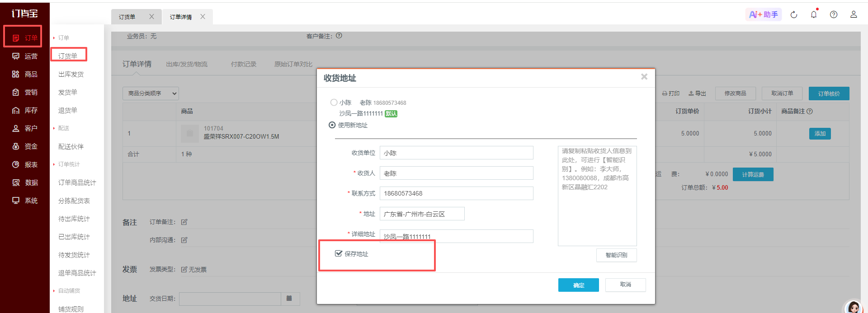
Task: Open the notifications bell
Action: point(814,14)
